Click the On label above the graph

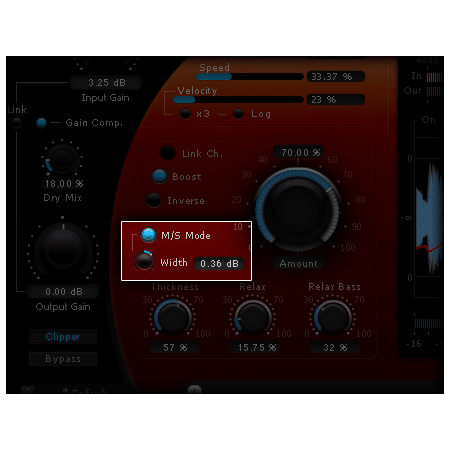click(428, 120)
